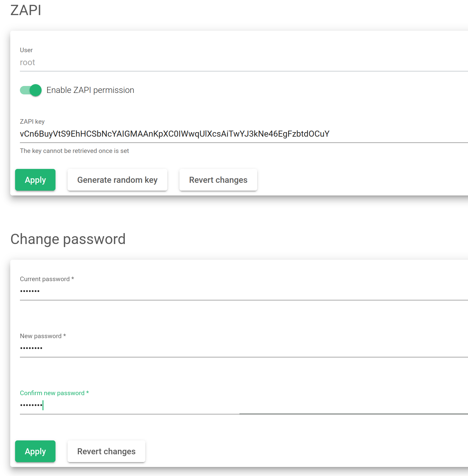Image resolution: width=468 pixels, height=476 pixels.
Task: Apply the password change
Action: [x=35, y=451]
